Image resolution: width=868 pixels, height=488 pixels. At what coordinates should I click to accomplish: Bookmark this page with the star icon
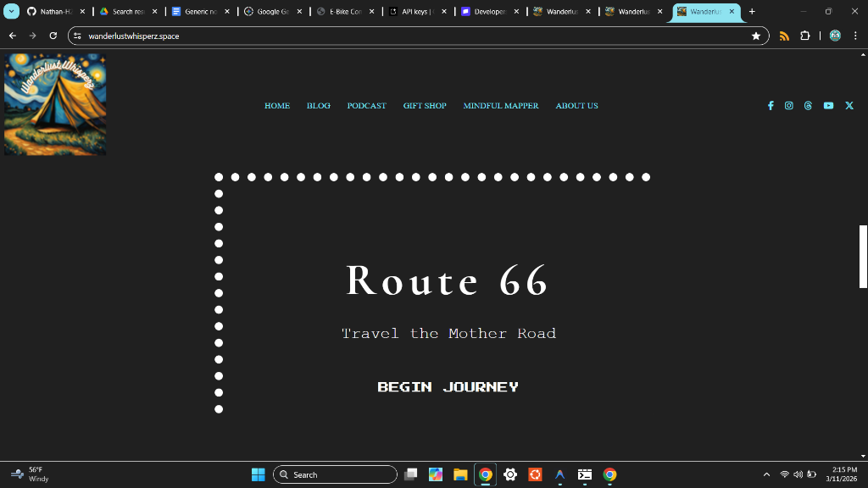[x=755, y=36]
